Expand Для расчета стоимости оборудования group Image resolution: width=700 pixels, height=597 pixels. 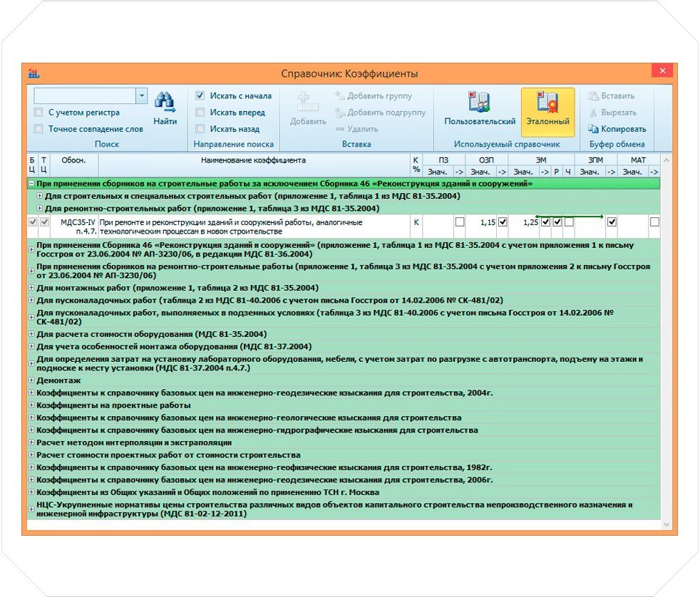(x=31, y=333)
